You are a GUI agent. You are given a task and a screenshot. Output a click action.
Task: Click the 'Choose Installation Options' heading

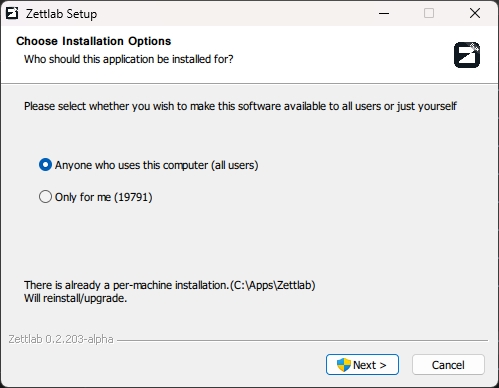tap(94, 41)
